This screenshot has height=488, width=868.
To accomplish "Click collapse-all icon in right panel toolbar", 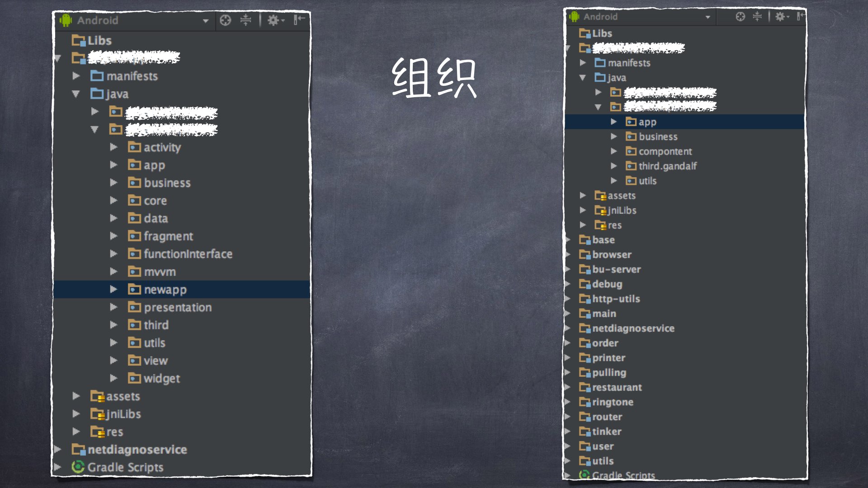I will click(757, 17).
